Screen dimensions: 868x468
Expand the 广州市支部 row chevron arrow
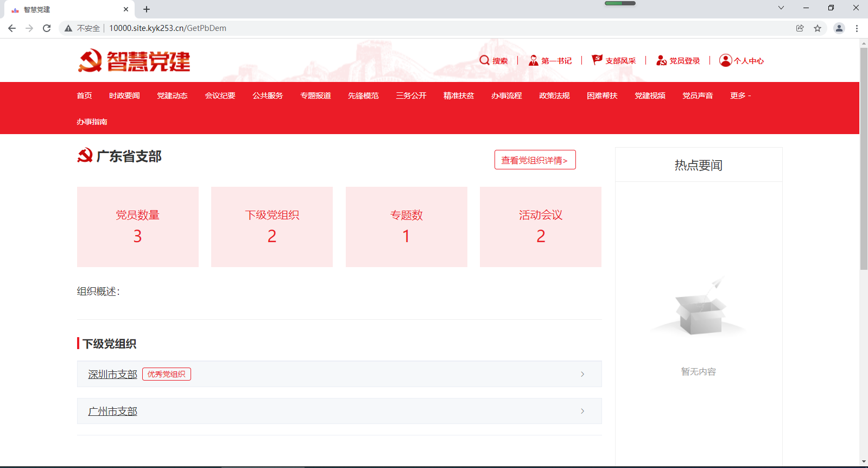click(582, 411)
